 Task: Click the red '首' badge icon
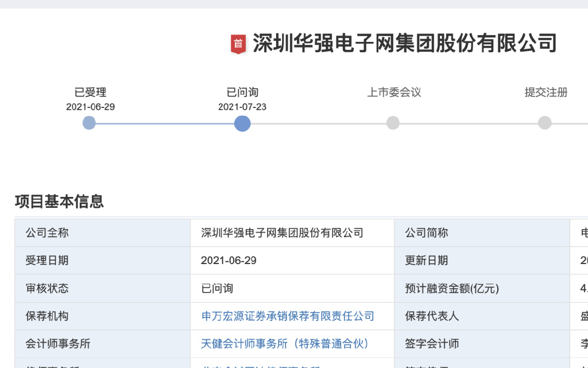tap(238, 44)
